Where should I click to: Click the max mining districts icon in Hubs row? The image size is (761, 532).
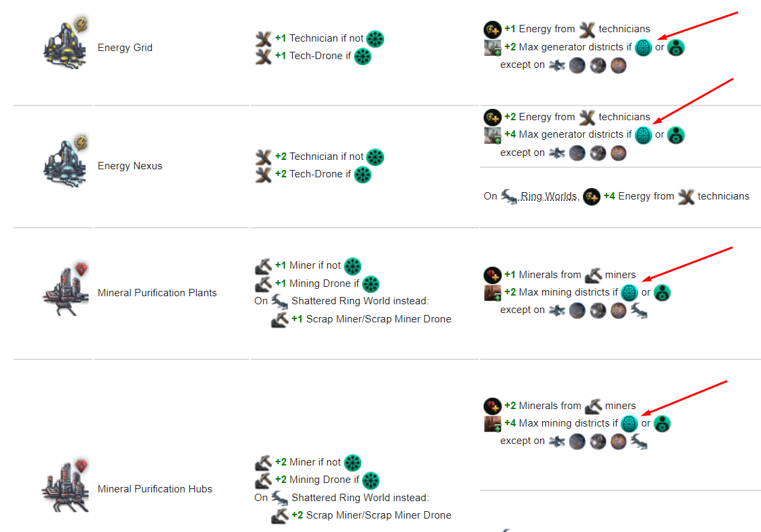[x=492, y=424]
